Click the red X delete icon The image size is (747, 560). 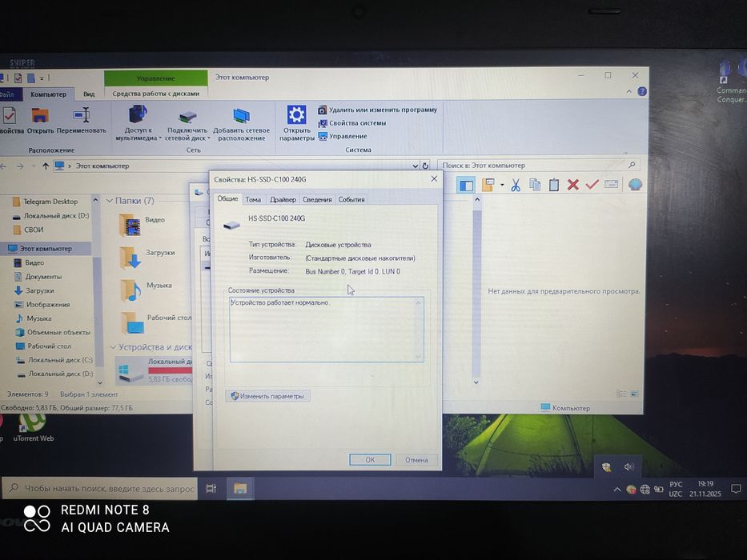(572, 185)
